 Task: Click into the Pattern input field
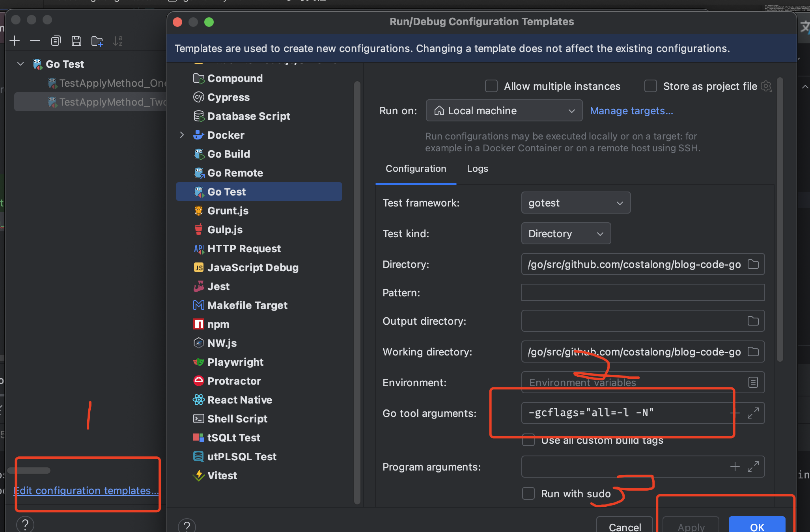pos(643,293)
